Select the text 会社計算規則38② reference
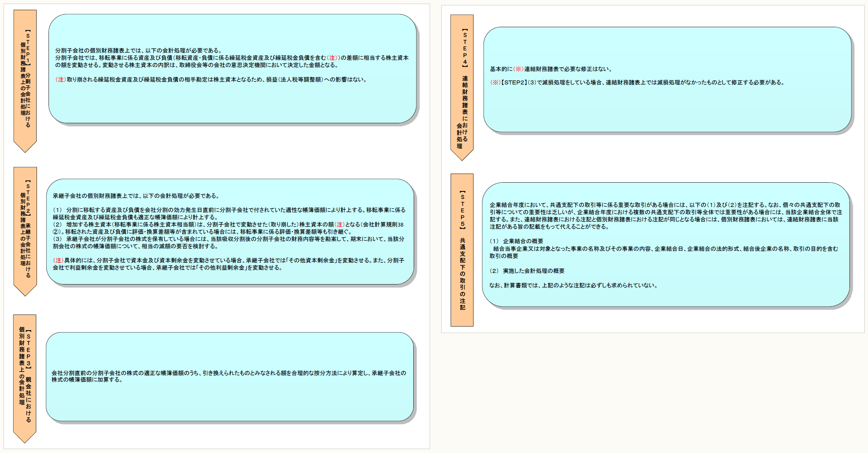The height and width of the screenshot is (453, 868). (383, 225)
